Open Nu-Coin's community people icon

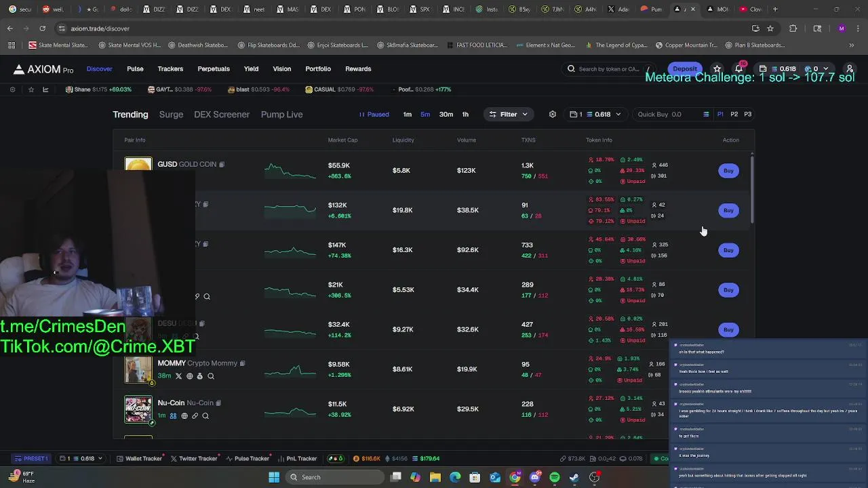[173, 415]
